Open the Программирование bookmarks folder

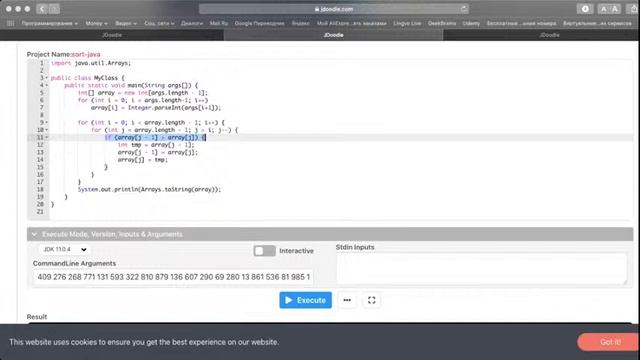49,23
